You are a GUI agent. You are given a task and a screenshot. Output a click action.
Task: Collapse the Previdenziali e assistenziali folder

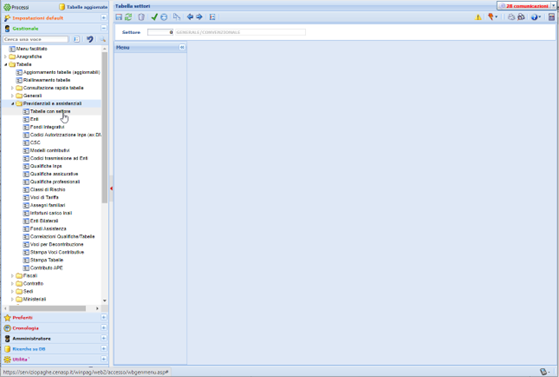[12, 104]
